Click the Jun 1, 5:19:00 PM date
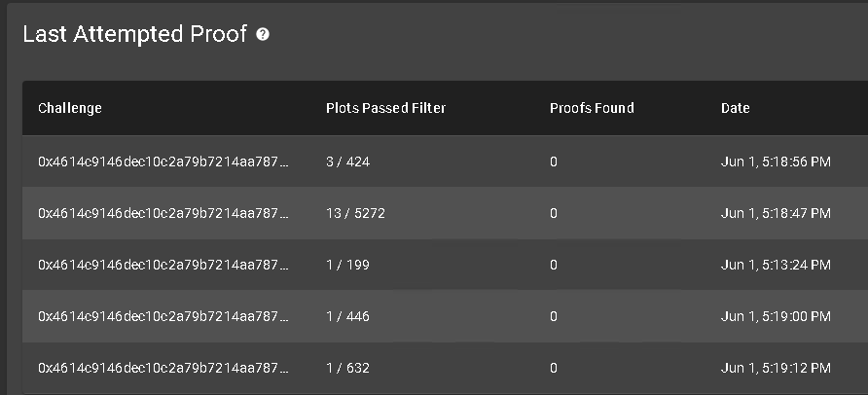Image resolution: width=868 pixels, height=395 pixels. pos(776,316)
